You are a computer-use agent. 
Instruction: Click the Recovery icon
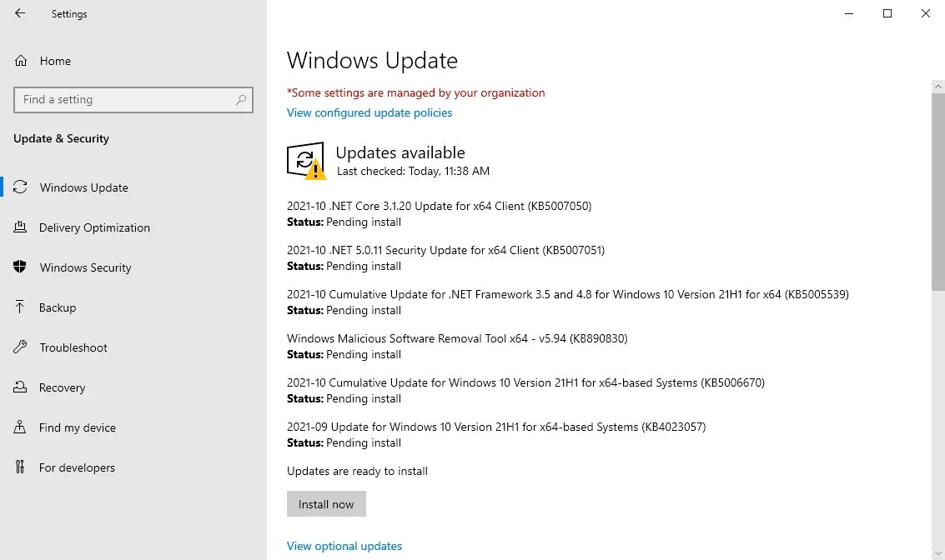pos(20,387)
